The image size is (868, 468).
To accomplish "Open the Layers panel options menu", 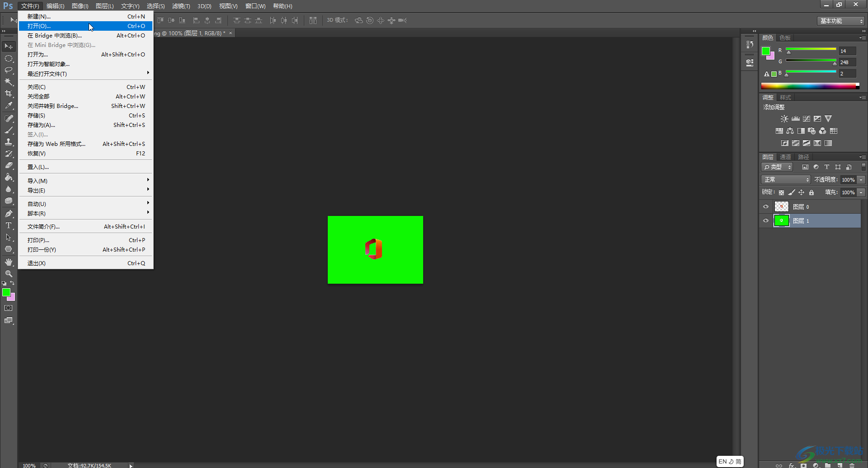I will 863,157.
